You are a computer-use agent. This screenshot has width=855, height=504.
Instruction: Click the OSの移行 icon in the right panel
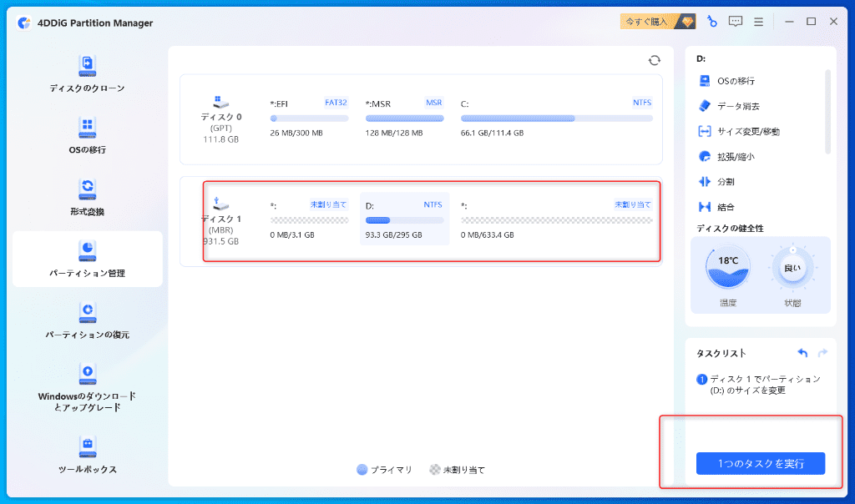point(705,81)
